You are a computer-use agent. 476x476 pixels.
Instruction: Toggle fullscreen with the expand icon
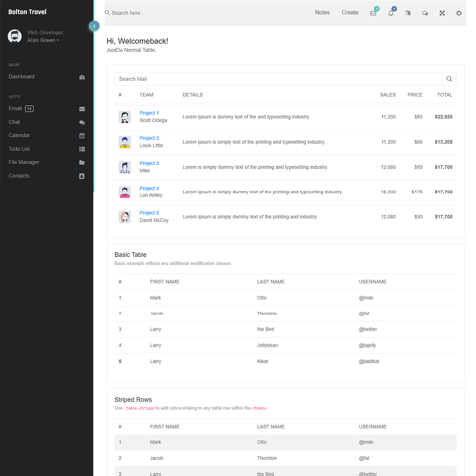click(442, 13)
